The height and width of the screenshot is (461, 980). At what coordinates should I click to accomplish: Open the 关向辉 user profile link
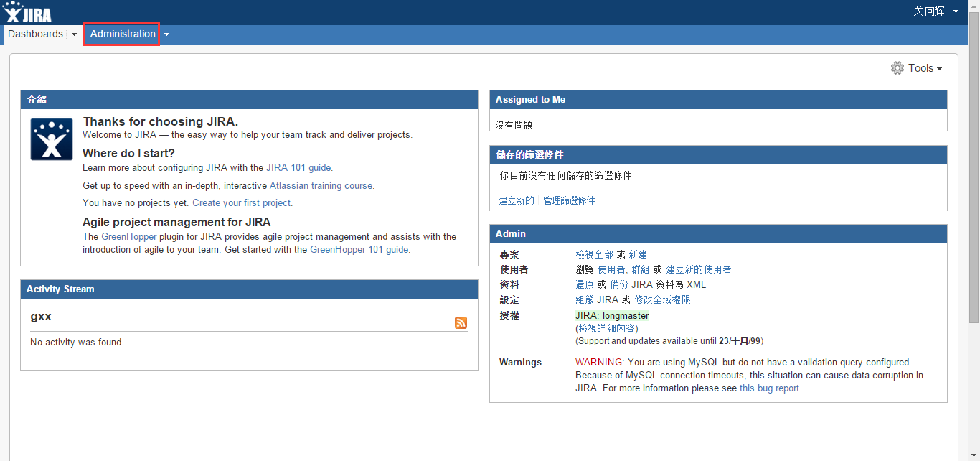pos(929,11)
